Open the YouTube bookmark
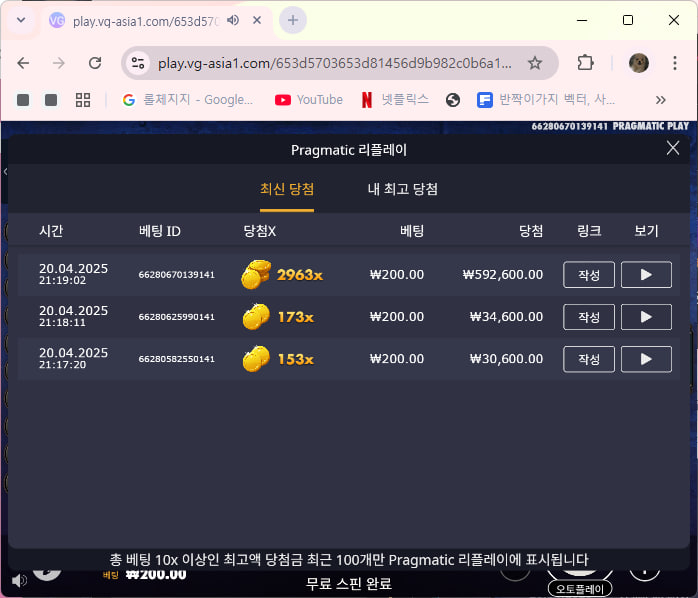Viewport: 698px width, 598px height. [x=308, y=100]
